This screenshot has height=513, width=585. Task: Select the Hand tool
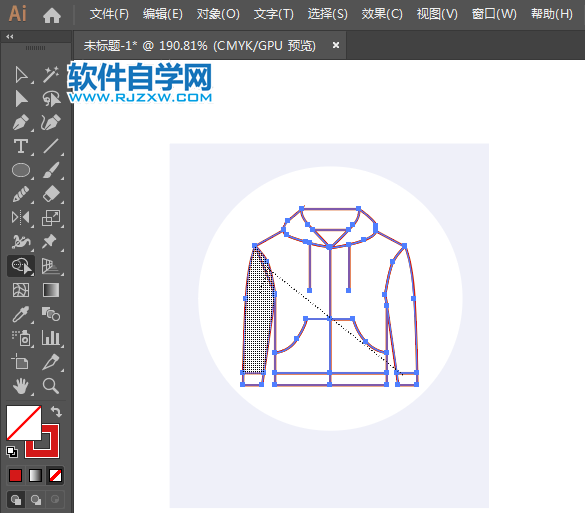coord(21,386)
